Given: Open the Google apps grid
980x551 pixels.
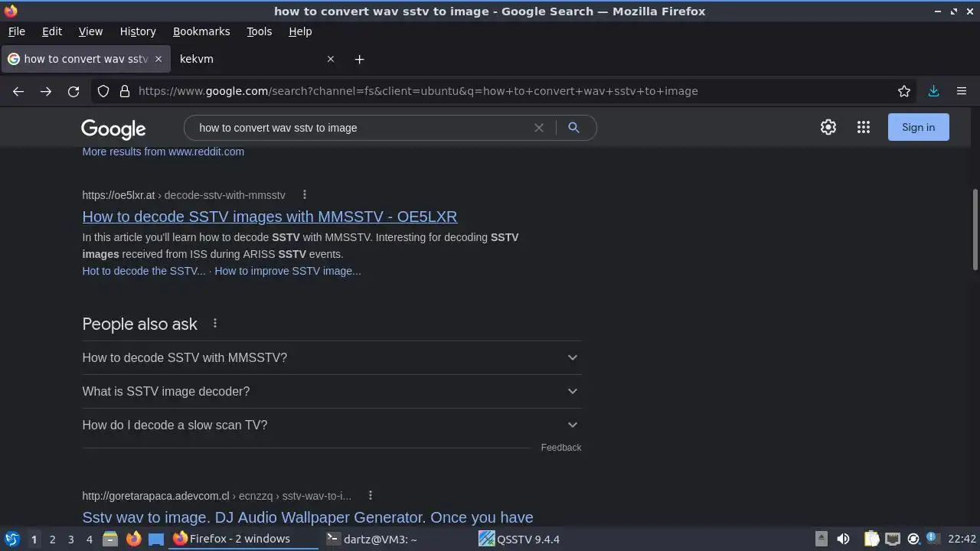Looking at the screenshot, I should pyautogui.click(x=864, y=127).
